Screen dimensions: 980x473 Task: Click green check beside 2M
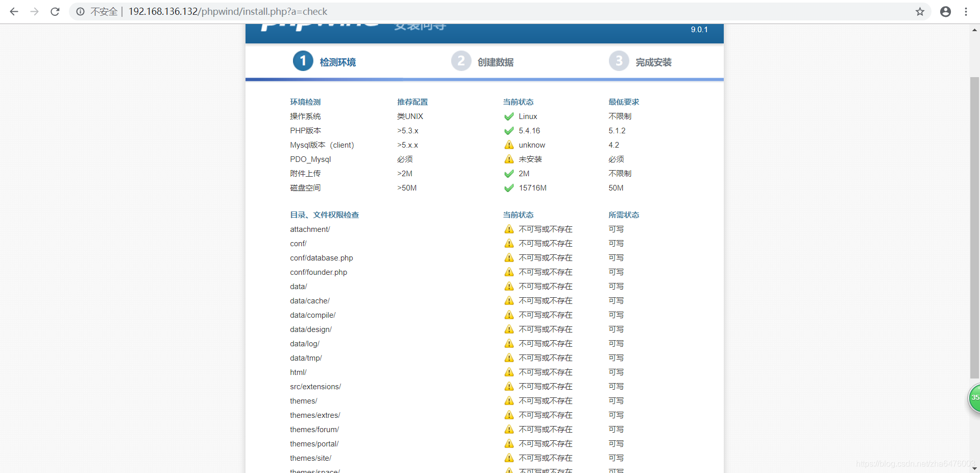click(509, 174)
